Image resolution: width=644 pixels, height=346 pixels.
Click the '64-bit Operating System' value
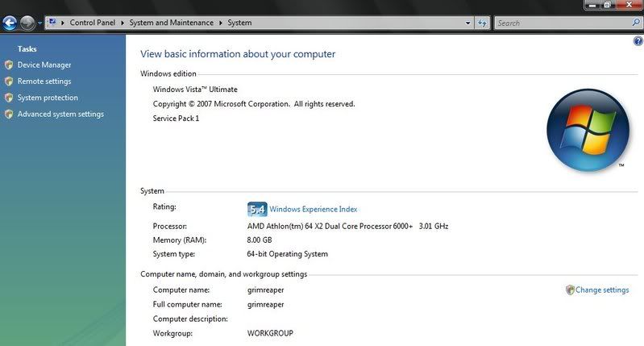tap(287, 254)
